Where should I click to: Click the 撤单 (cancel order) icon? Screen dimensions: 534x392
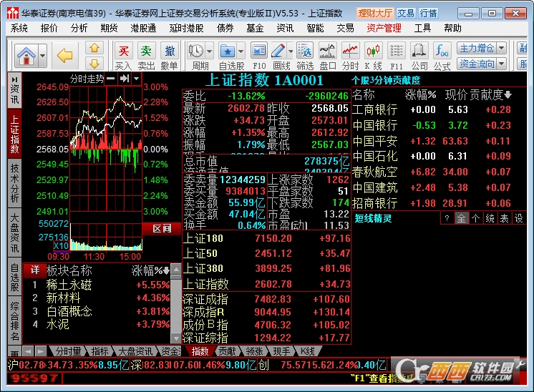(170, 54)
